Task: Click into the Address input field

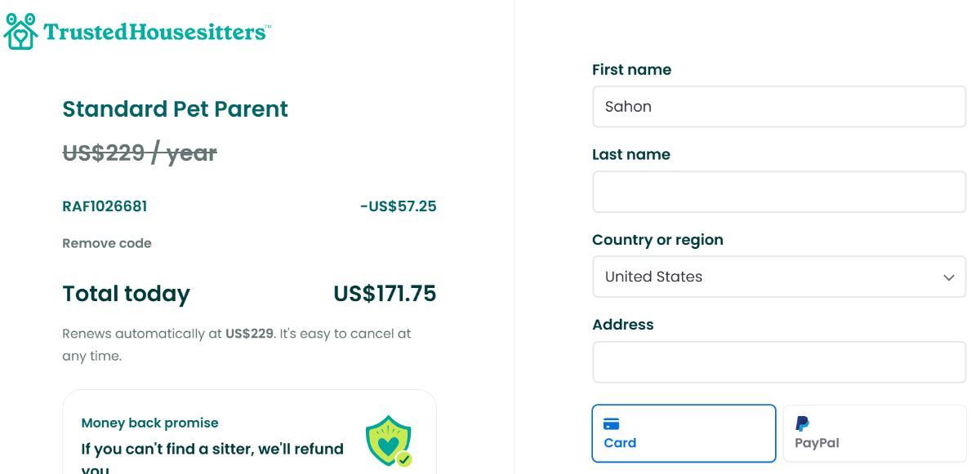Action: 778,362
